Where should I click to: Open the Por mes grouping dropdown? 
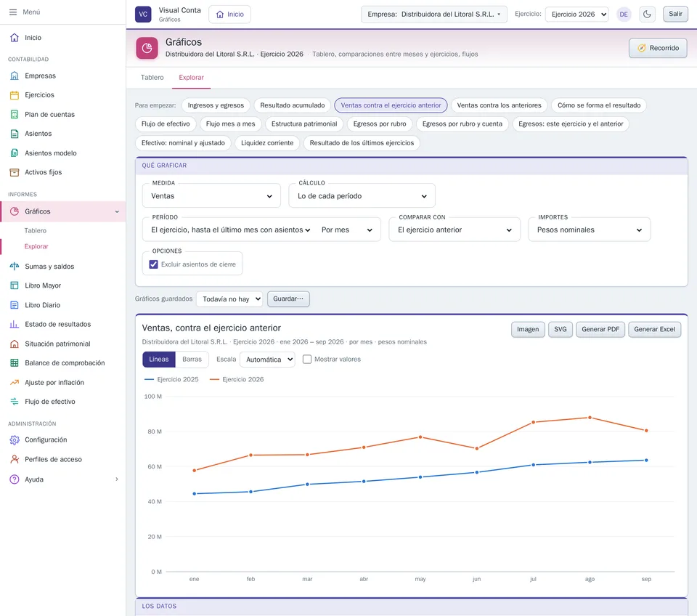pyautogui.click(x=347, y=230)
